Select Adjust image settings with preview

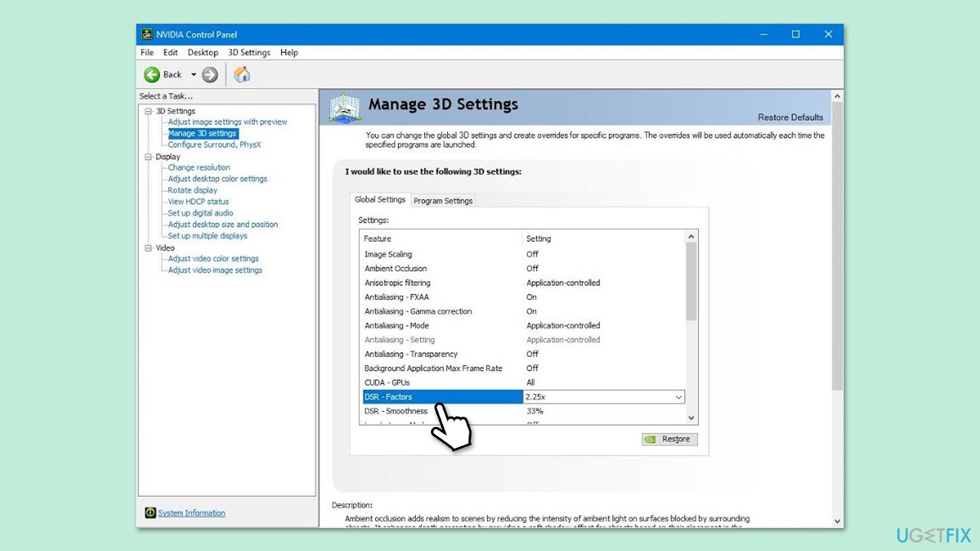coord(227,122)
